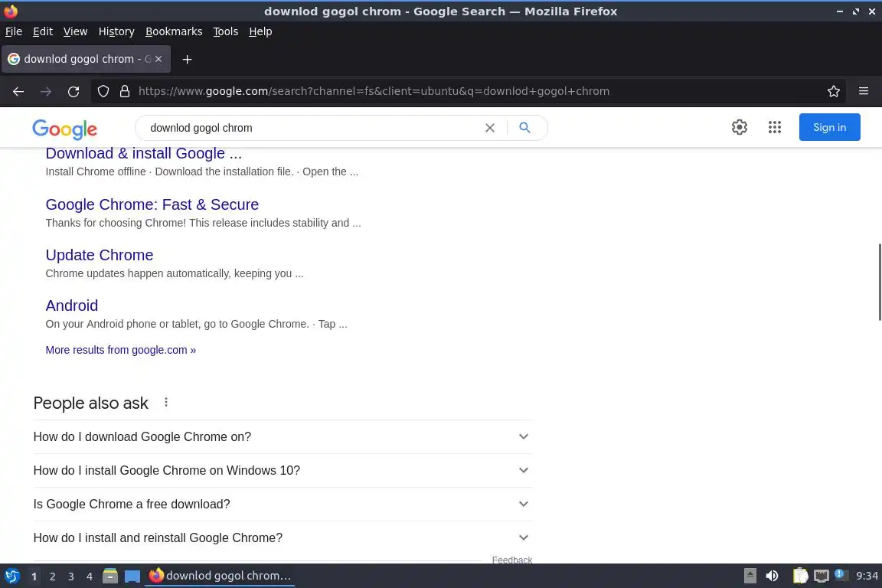882x588 pixels.
Task: Click show desktop icon in taskbar
Action: click(132, 576)
